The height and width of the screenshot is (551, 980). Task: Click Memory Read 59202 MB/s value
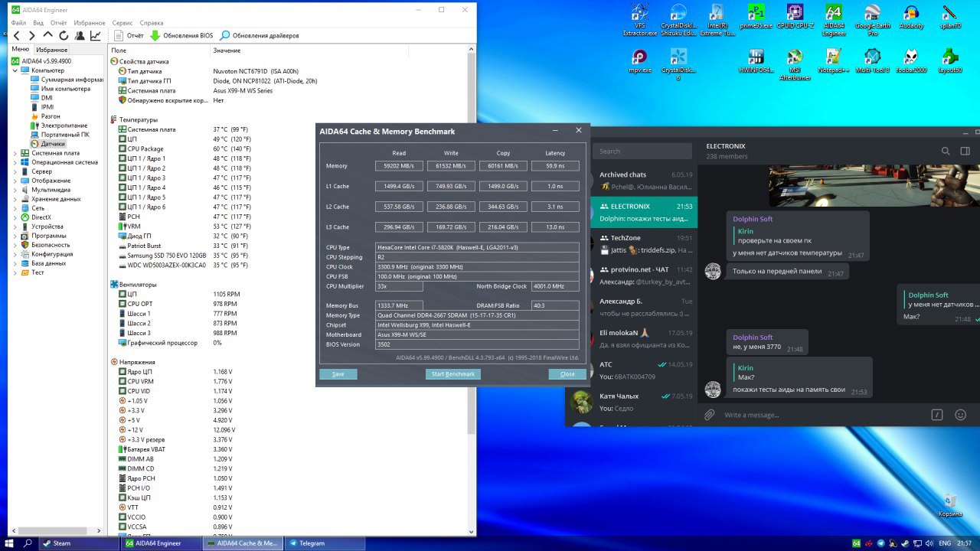(x=399, y=166)
